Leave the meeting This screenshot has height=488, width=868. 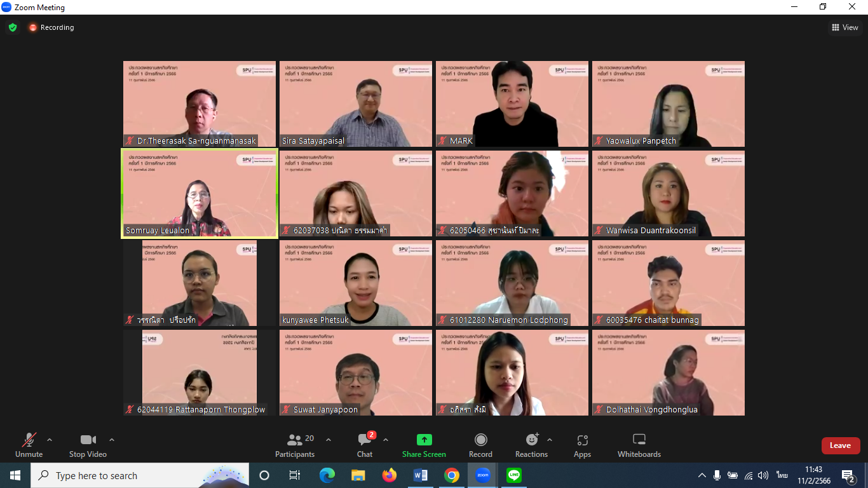pos(840,445)
